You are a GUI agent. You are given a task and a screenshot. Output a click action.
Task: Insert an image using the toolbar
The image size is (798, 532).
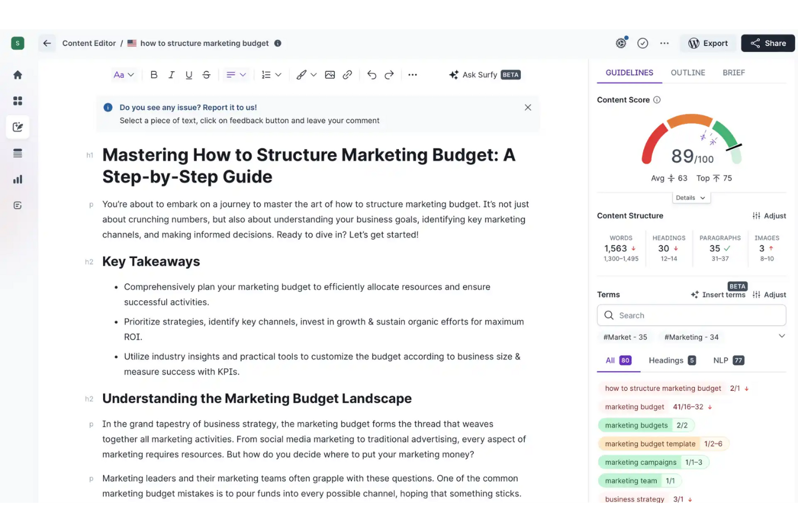329,74
